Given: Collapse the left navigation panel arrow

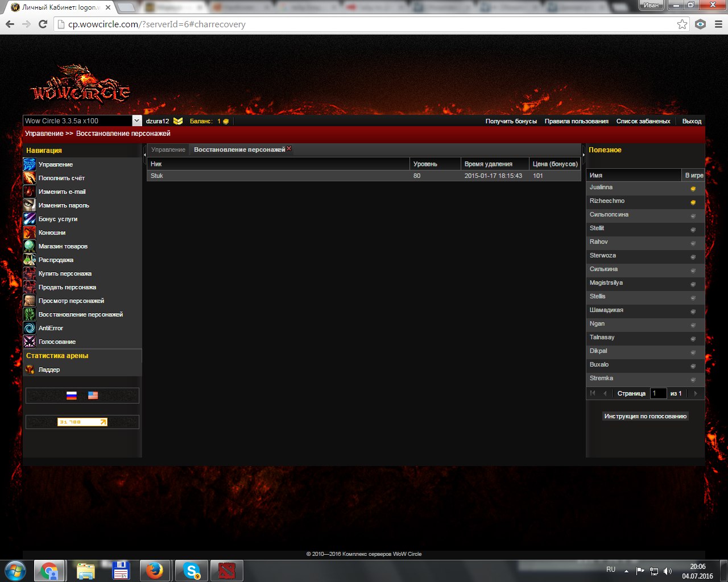Looking at the screenshot, I should pos(144,153).
